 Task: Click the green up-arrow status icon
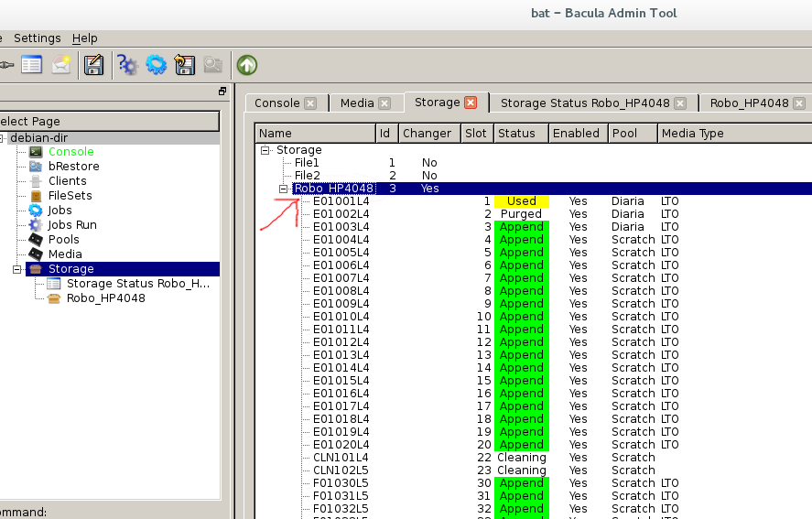point(247,65)
